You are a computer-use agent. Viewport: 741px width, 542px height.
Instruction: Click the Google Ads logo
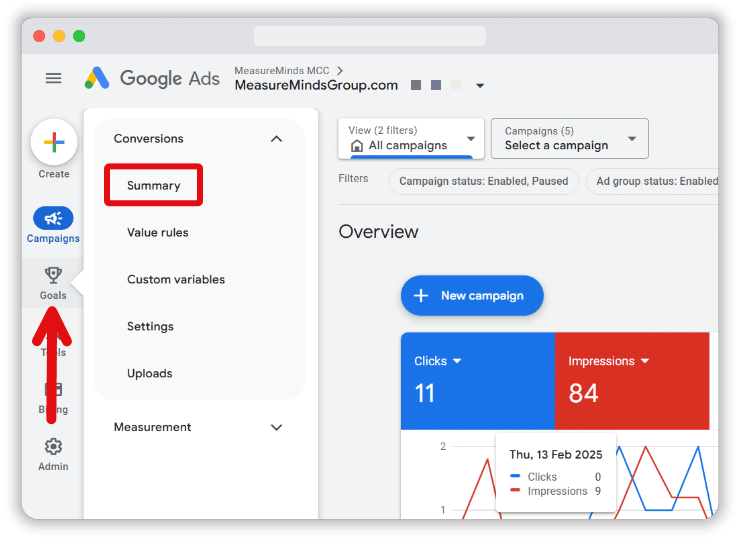tap(152, 78)
